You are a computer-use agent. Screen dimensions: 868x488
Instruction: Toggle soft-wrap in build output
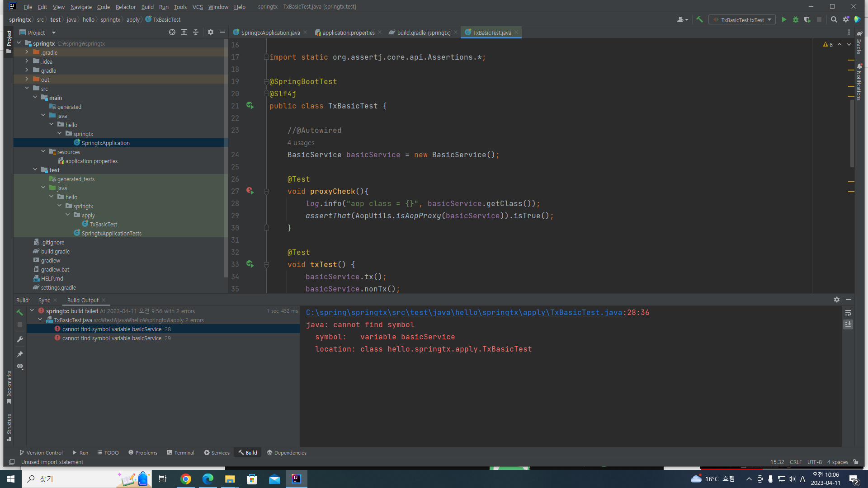tap(848, 313)
